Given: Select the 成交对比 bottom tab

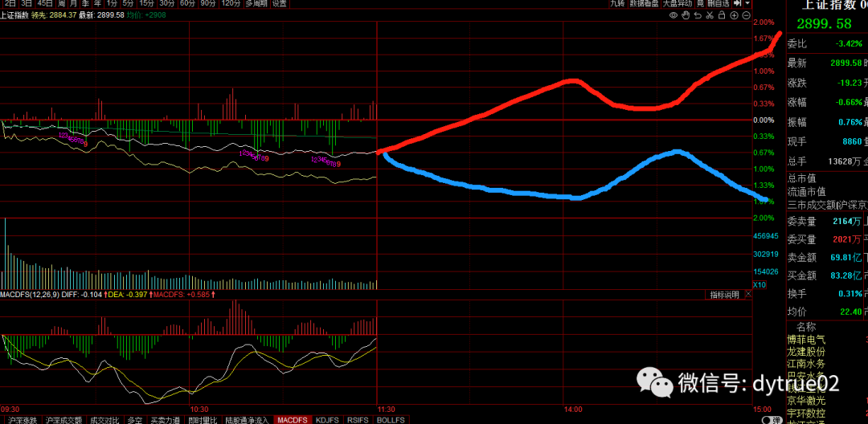Looking at the screenshot, I should tap(105, 420).
